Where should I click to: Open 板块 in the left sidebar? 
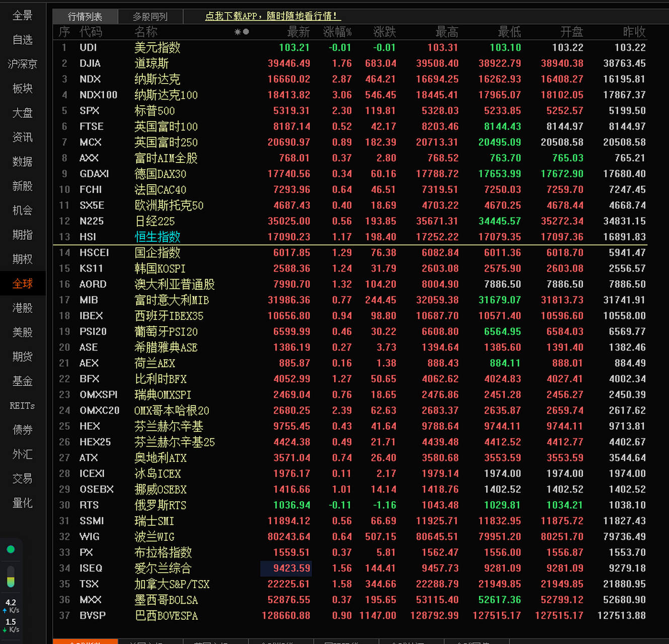click(x=23, y=89)
